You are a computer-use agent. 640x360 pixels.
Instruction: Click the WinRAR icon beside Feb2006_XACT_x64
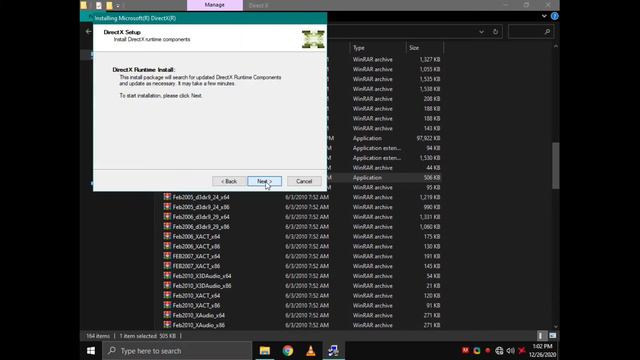(167, 236)
